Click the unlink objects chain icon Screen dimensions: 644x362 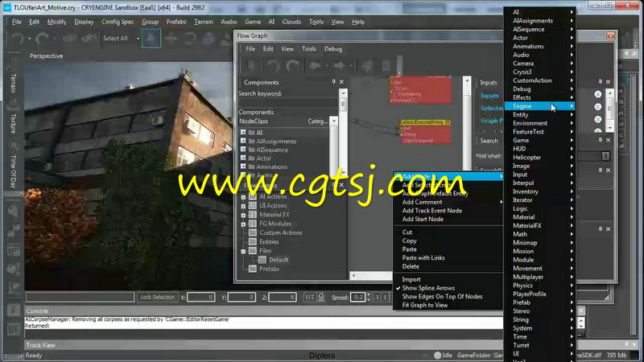click(89, 39)
